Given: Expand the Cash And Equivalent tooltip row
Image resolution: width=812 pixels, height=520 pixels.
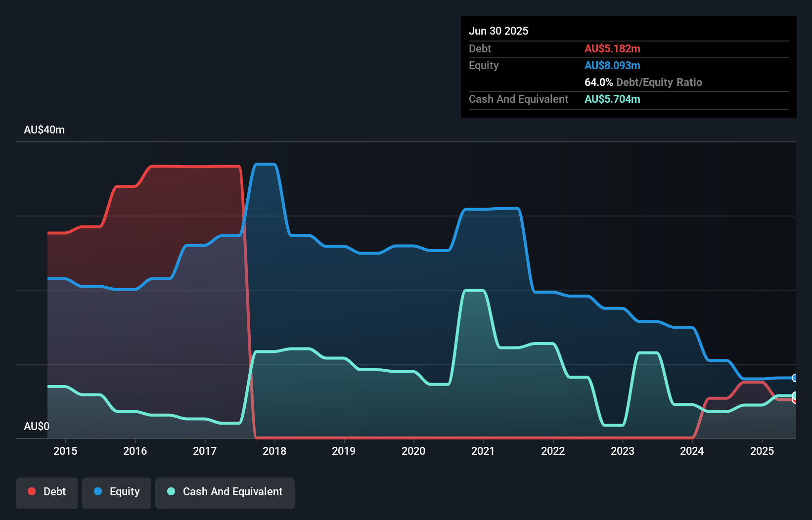Looking at the screenshot, I should pos(518,99).
